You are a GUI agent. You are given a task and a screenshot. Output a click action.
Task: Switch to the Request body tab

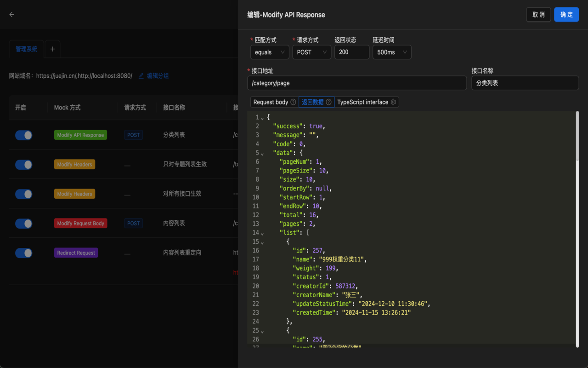pyautogui.click(x=271, y=102)
